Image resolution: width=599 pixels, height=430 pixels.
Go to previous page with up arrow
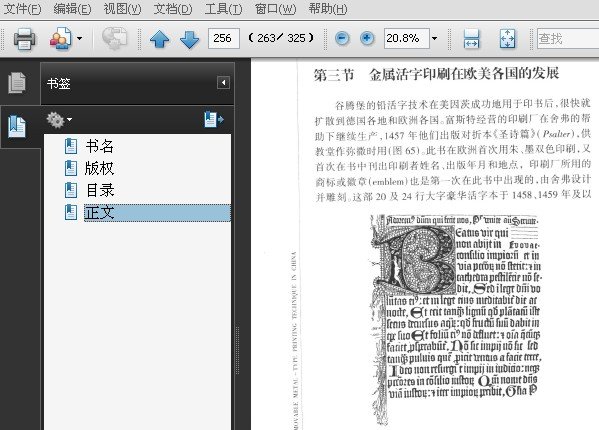(x=160, y=39)
